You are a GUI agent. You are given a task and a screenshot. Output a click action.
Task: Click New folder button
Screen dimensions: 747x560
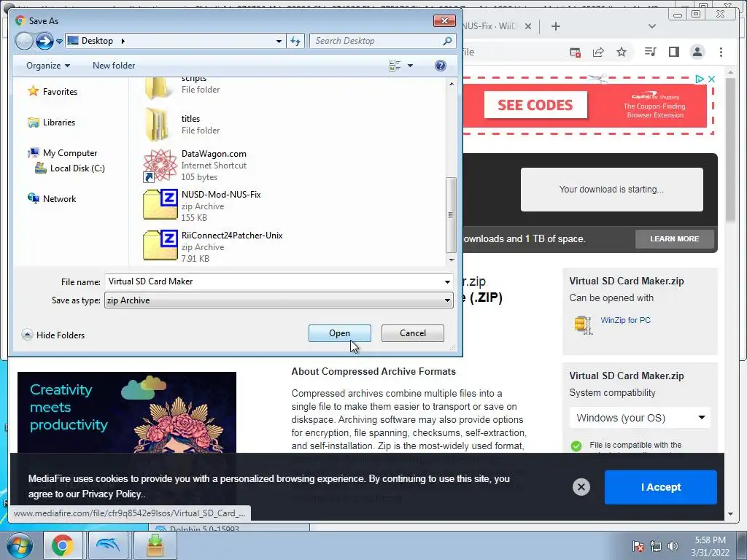[x=114, y=66]
